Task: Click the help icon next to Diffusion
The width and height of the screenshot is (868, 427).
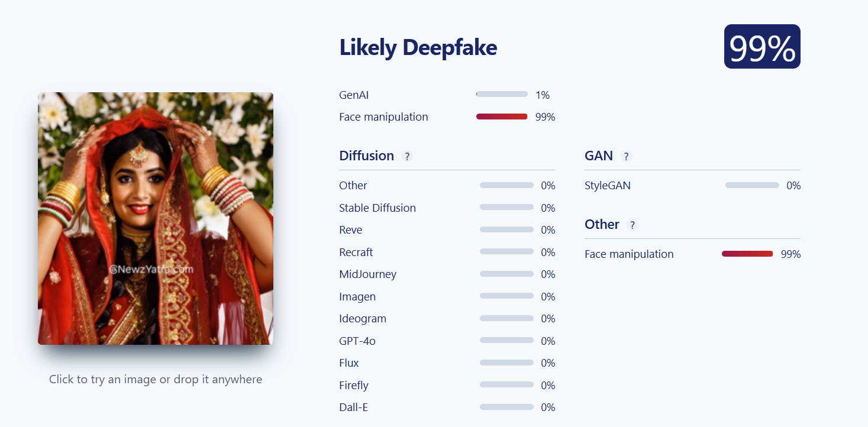Action: 406,157
